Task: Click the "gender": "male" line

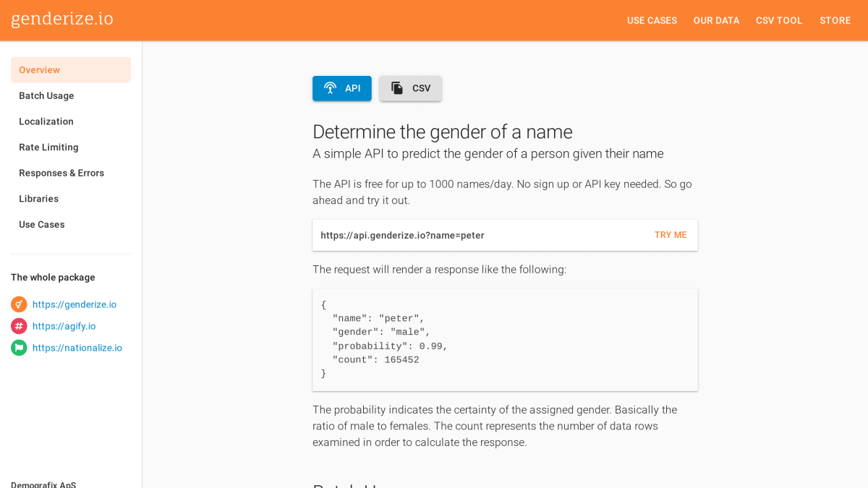Action: pos(381,333)
